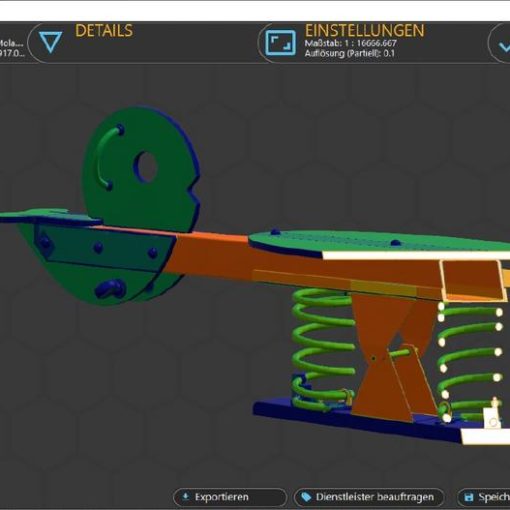Viewport: 510px width, 510px height.
Task: Select the center hole in the green disc
Action: 146,167
